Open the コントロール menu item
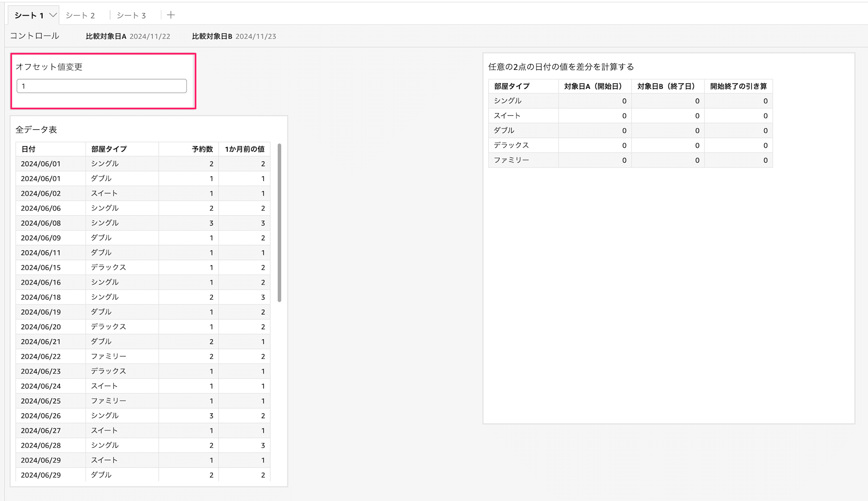 35,36
